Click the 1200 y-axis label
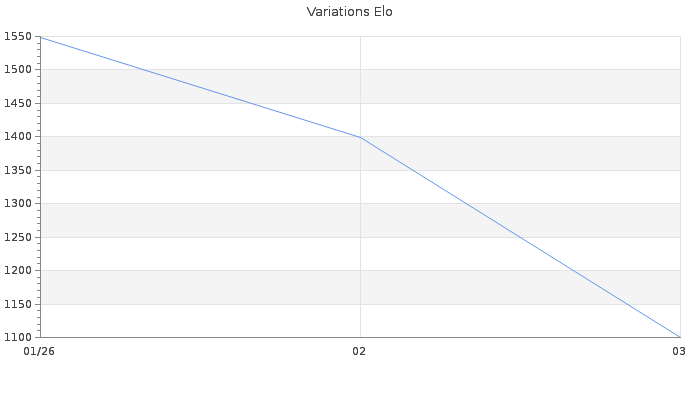 click(x=17, y=271)
